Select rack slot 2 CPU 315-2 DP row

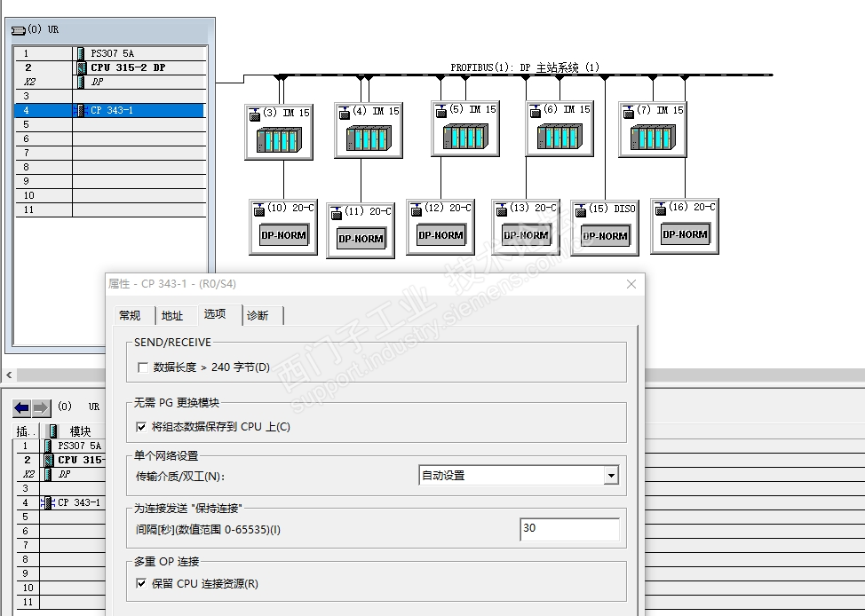111,67
